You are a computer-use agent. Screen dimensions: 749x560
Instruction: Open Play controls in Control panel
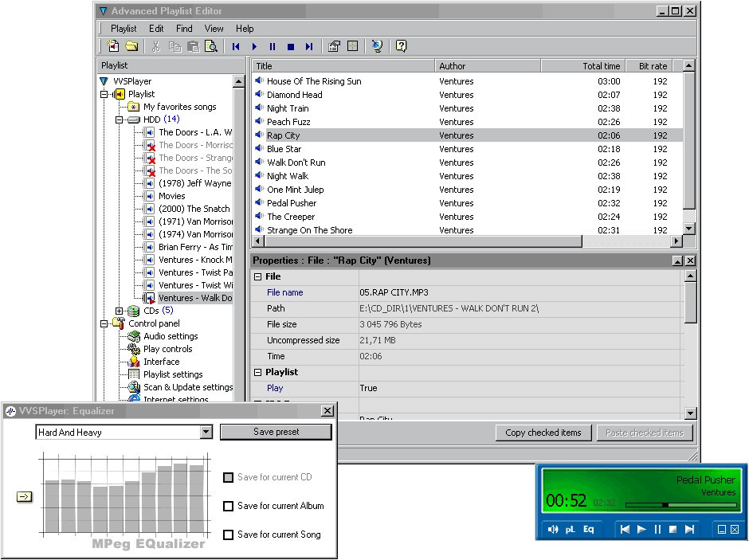pos(167,349)
